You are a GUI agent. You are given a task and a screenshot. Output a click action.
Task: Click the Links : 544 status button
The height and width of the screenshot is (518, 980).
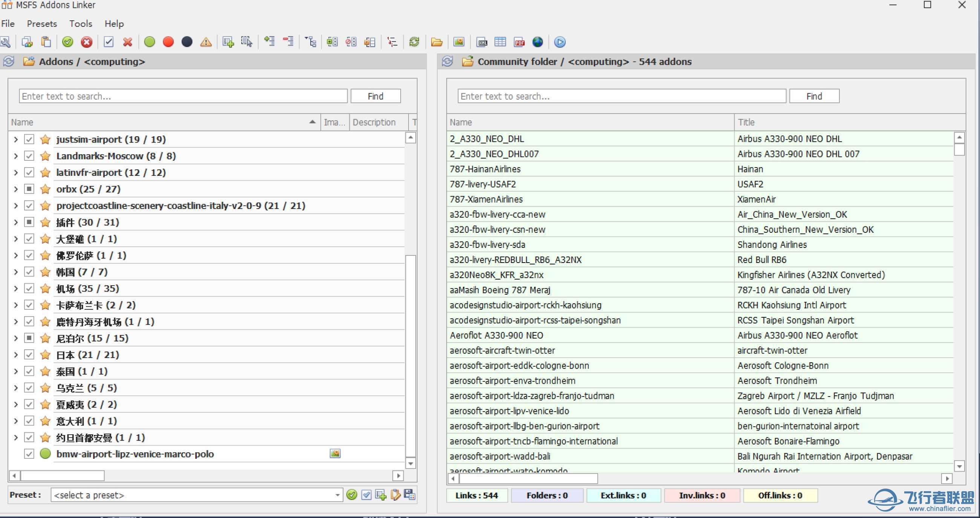click(x=477, y=495)
